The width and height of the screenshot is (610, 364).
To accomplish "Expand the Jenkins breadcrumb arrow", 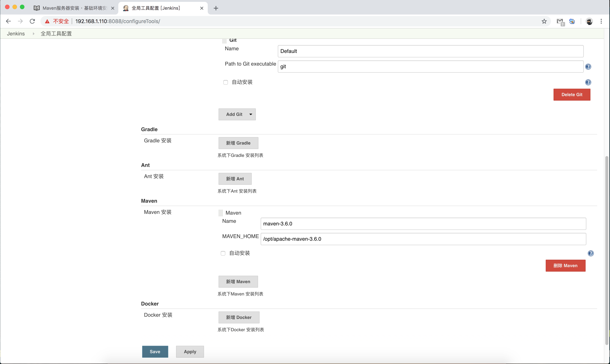I will [33, 34].
